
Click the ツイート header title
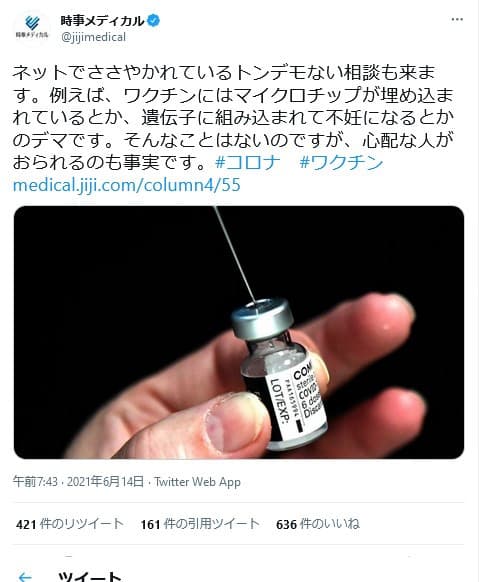(x=89, y=576)
